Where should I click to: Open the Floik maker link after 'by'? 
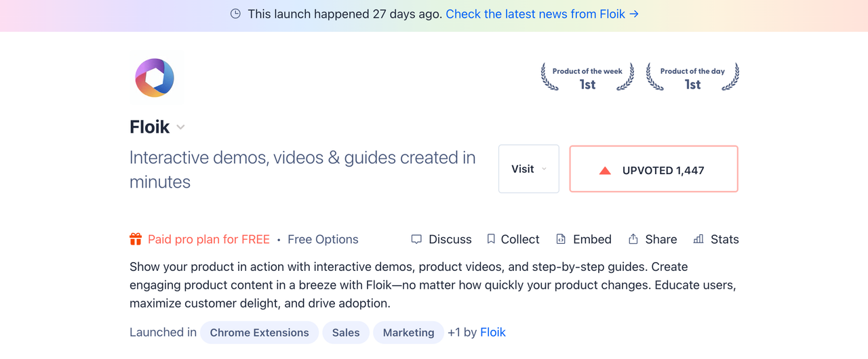pyautogui.click(x=493, y=333)
